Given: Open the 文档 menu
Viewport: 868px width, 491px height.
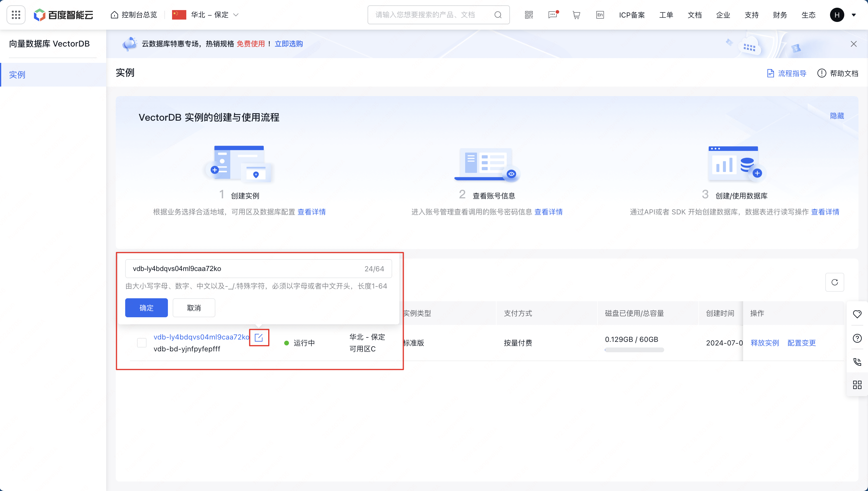Looking at the screenshot, I should click(x=694, y=15).
